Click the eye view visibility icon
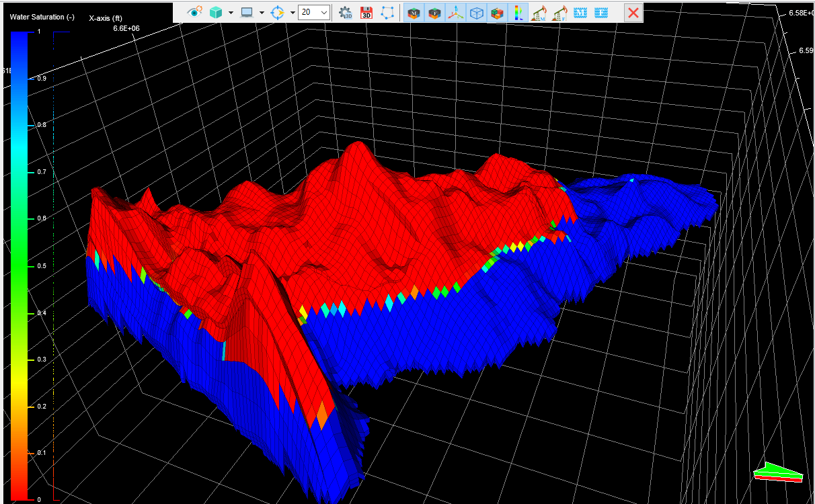 point(194,12)
